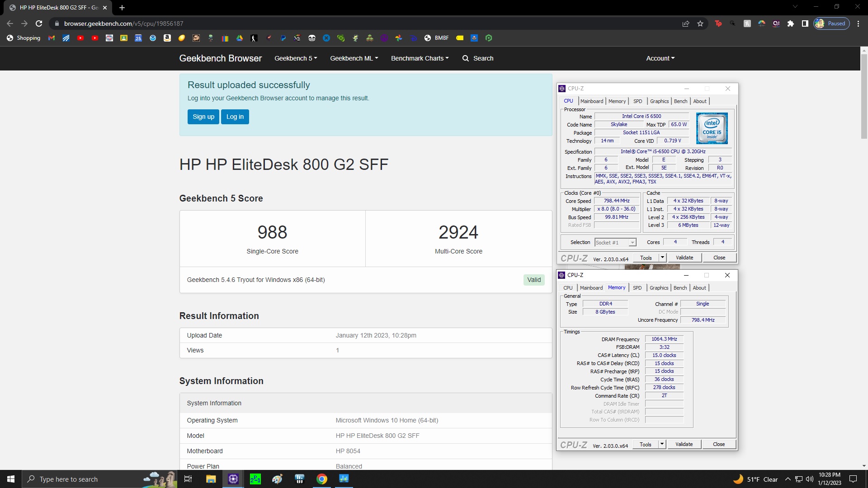Open Task View on the taskbar

(x=188, y=479)
